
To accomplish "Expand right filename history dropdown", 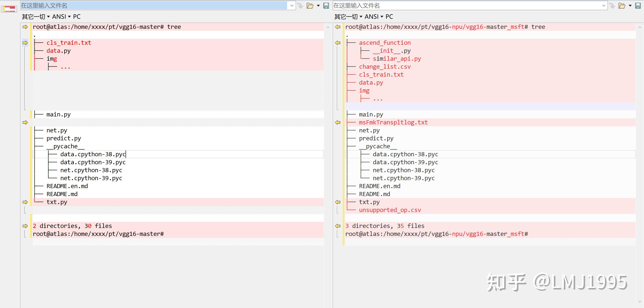I will pyautogui.click(x=604, y=6).
